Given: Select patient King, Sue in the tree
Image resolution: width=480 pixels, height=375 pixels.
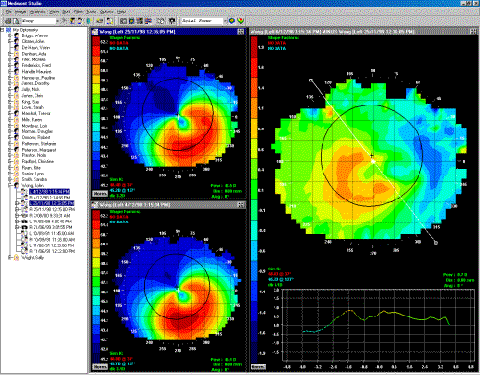Looking at the screenshot, I should click(30, 102).
